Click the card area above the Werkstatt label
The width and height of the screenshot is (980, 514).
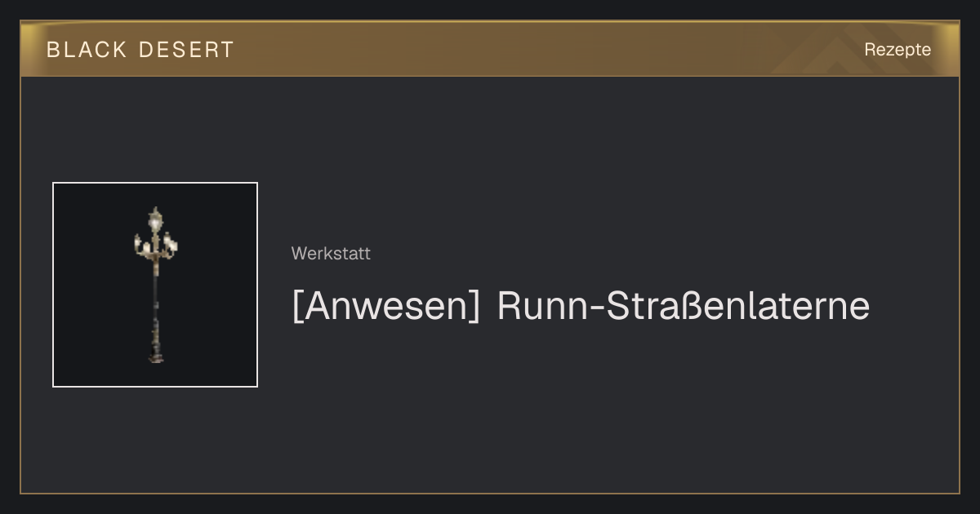[572, 163]
